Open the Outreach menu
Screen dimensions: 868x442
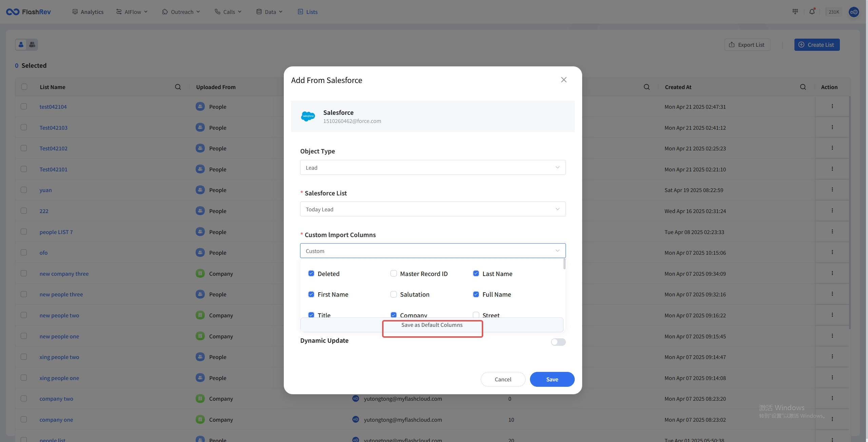pos(181,12)
